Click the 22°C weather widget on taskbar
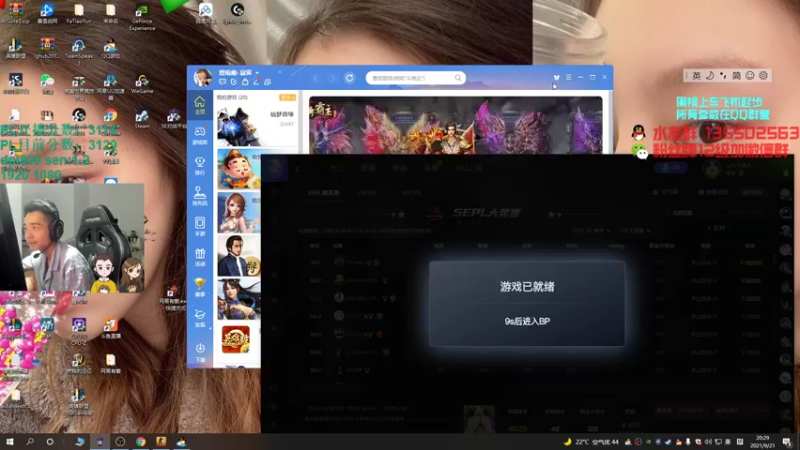 [x=591, y=442]
